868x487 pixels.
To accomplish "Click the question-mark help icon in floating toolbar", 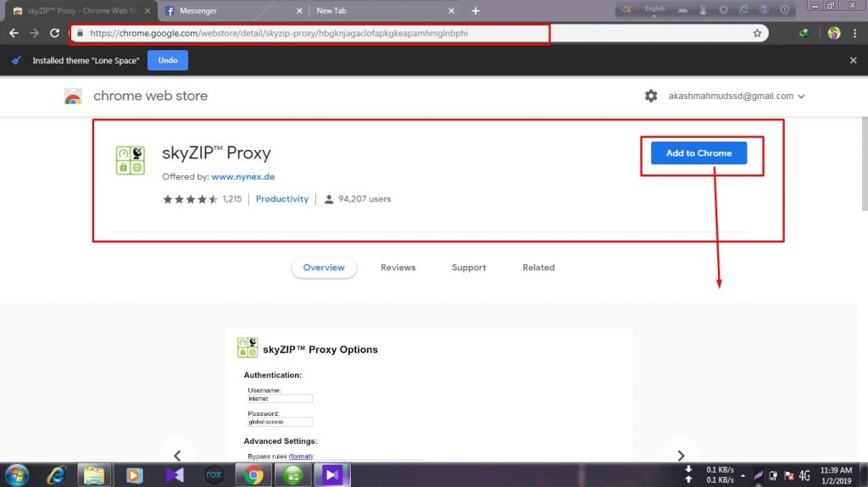I will [764, 10].
